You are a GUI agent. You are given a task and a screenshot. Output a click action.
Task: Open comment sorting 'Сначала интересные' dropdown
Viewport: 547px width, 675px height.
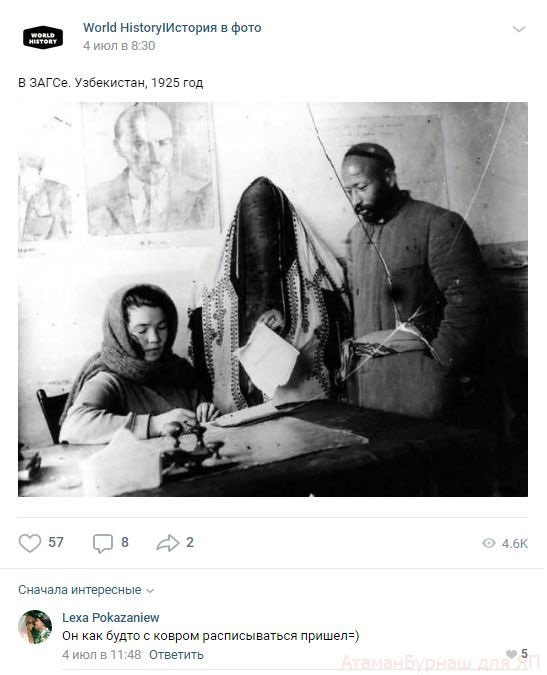(x=86, y=590)
